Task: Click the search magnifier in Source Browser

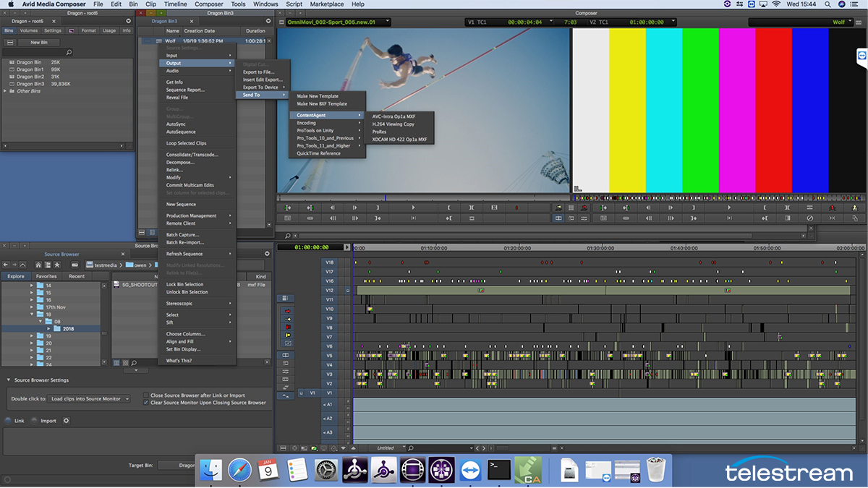Action: 134,363
